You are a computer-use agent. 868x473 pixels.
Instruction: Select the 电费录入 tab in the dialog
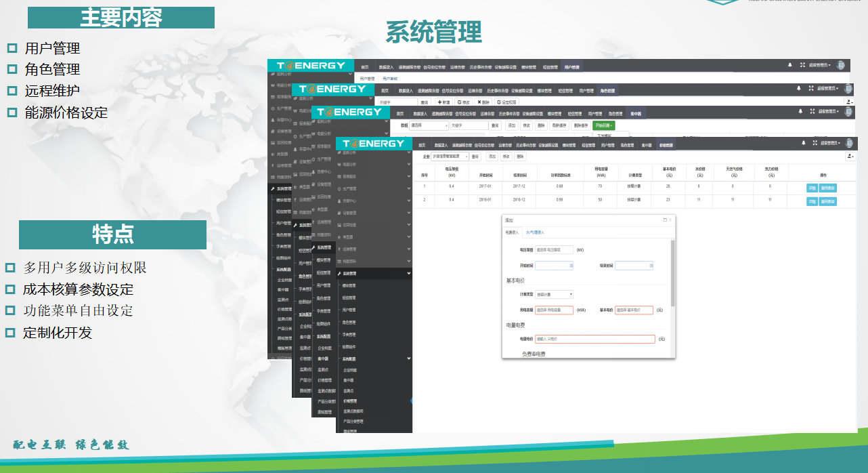click(512, 232)
